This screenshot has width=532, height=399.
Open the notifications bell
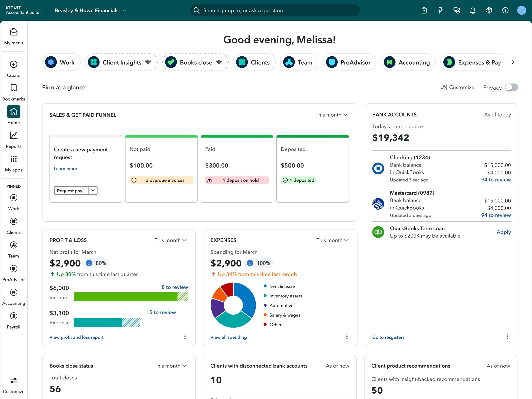point(472,10)
